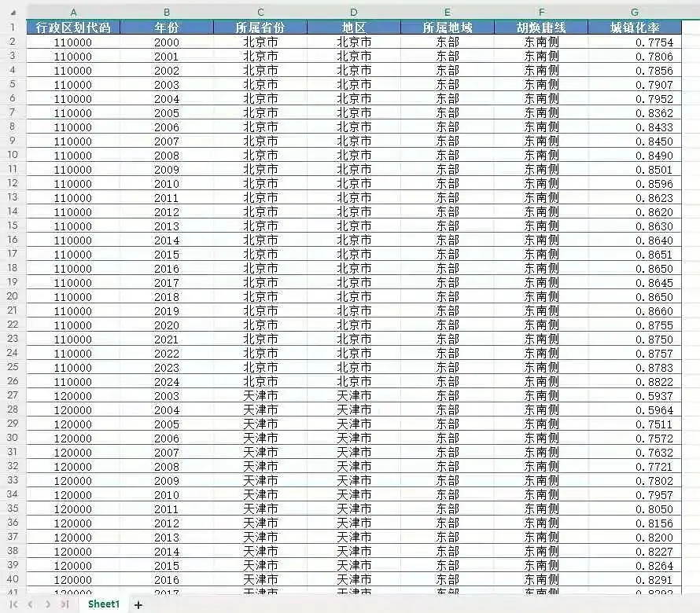Select cell with value 0.7806
Image resolution: width=700 pixels, height=613 pixels.
point(635,57)
